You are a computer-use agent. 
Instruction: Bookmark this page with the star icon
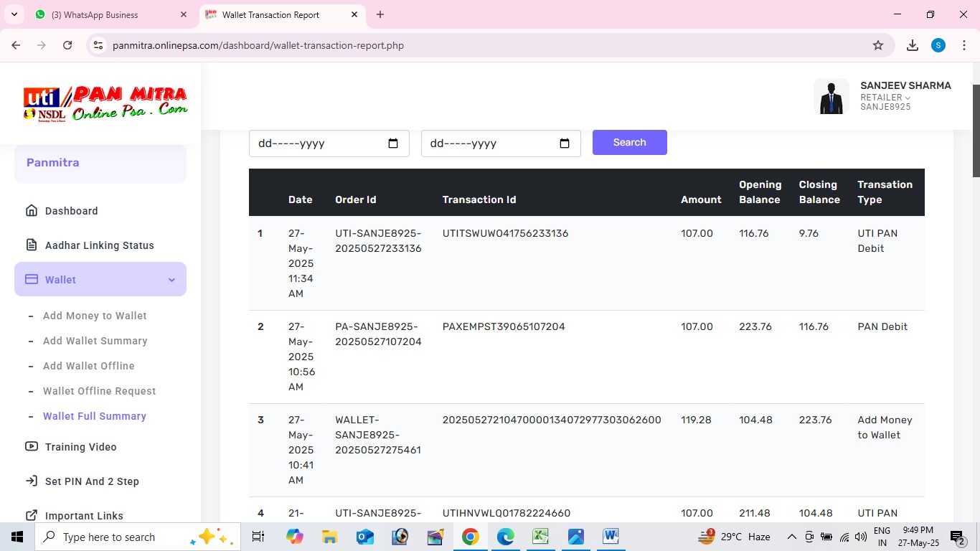tap(878, 45)
